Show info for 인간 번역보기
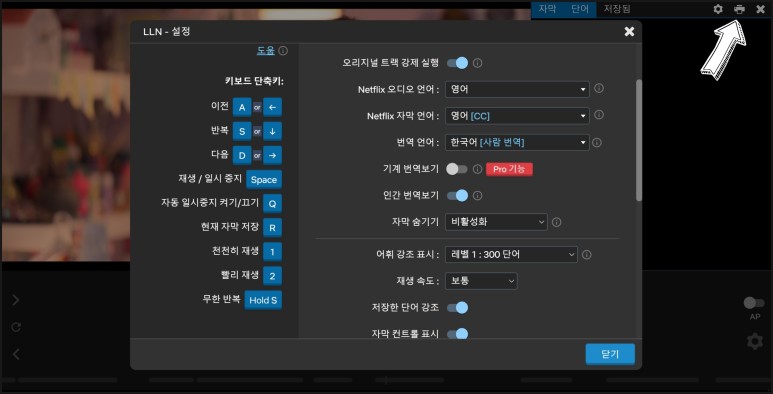 (477, 196)
